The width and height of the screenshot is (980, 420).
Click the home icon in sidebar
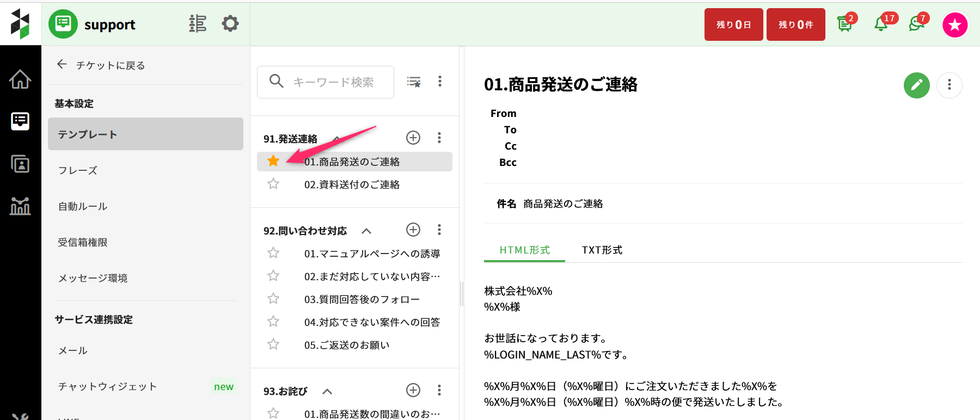pos(20,79)
